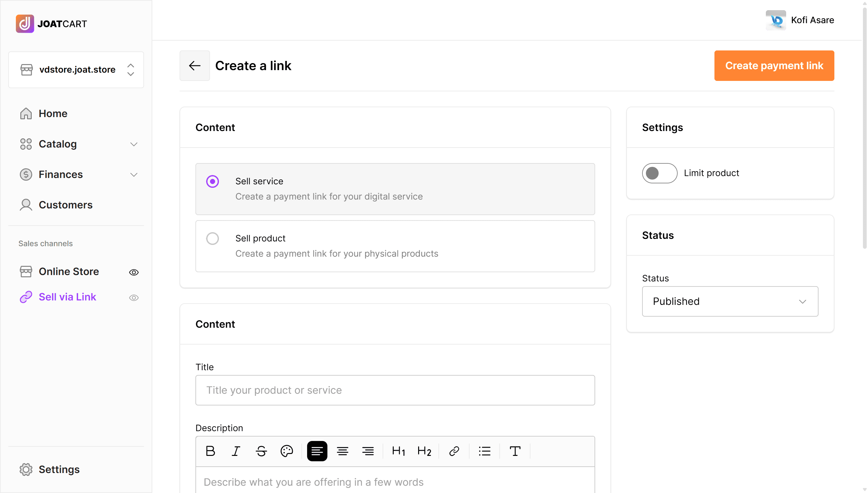The height and width of the screenshot is (493, 868).
Task: Click the Title input field
Action: point(395,390)
